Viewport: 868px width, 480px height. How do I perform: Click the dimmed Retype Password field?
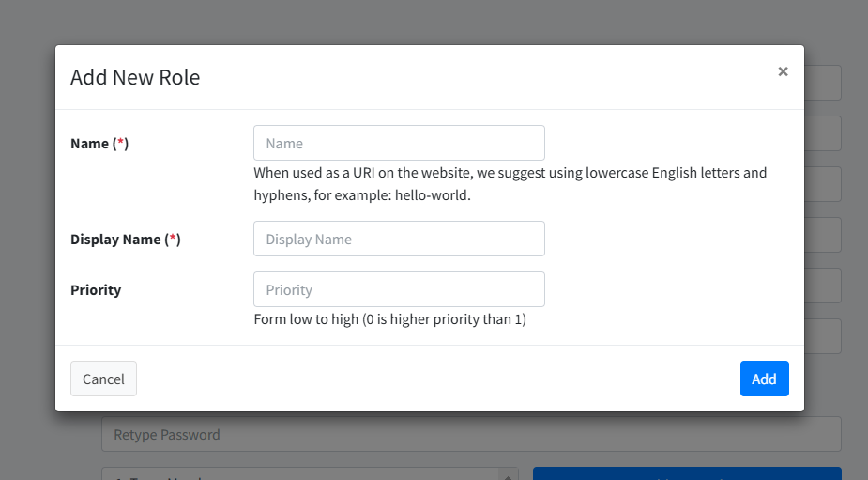click(x=471, y=434)
